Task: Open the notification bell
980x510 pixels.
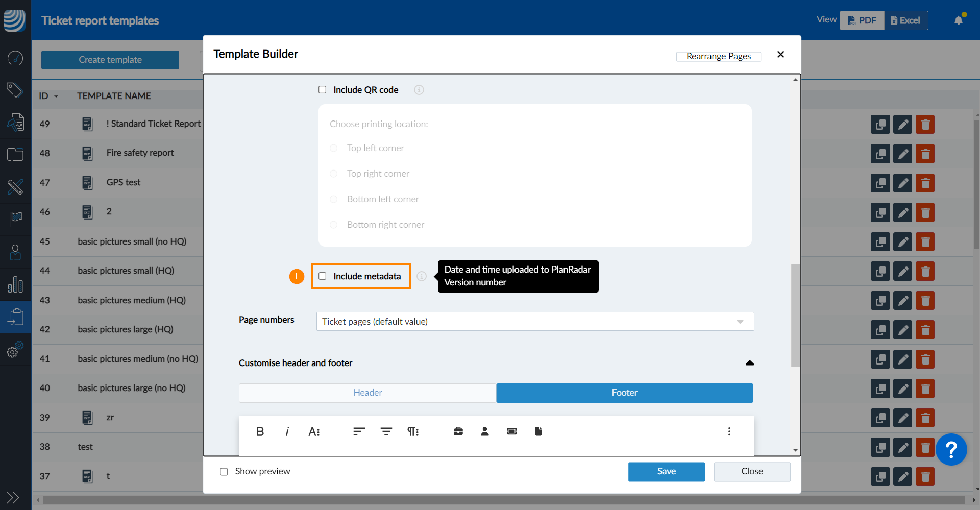Action: 959,20
